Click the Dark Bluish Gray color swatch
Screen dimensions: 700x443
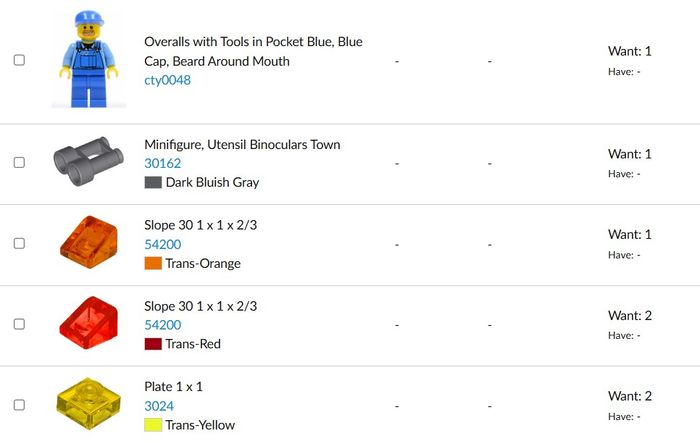click(x=153, y=182)
